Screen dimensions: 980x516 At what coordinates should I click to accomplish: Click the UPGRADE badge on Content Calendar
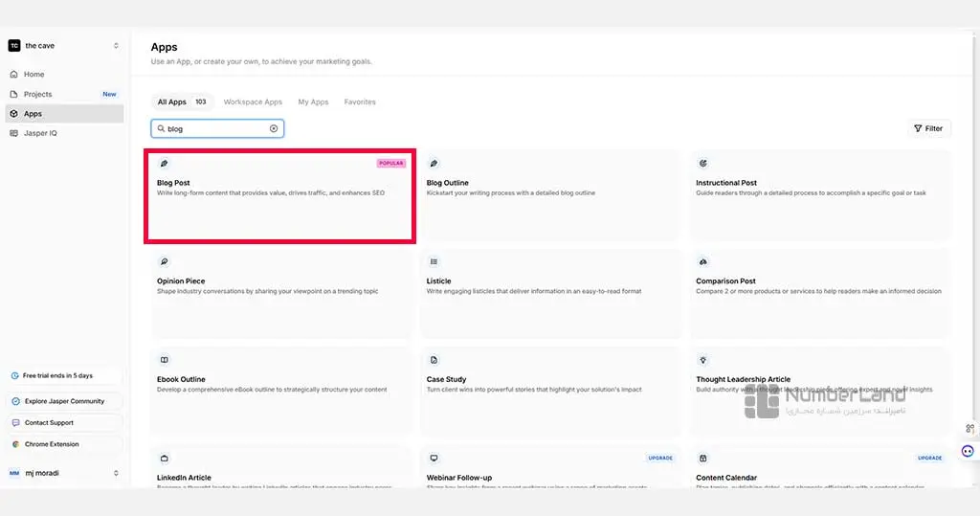pos(929,458)
